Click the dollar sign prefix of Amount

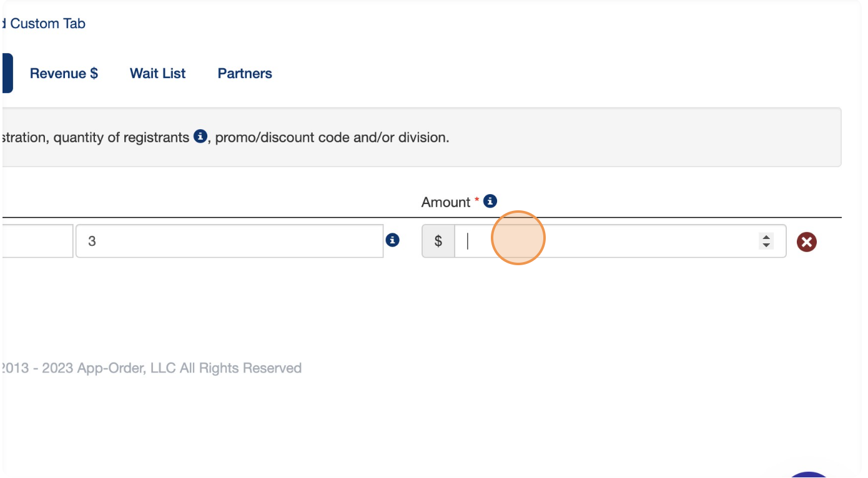click(438, 241)
